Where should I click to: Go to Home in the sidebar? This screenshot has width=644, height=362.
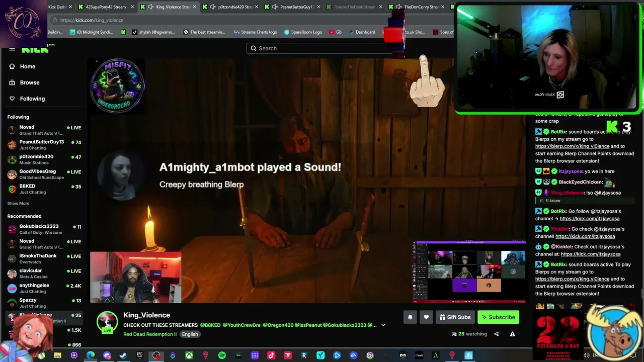27,66
